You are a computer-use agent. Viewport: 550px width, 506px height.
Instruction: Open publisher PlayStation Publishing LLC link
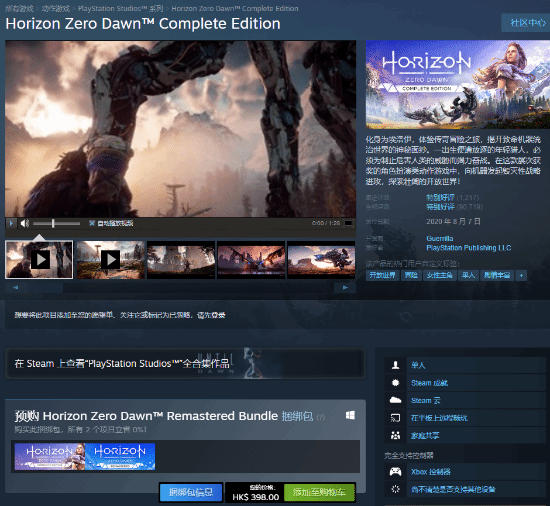[x=468, y=248]
